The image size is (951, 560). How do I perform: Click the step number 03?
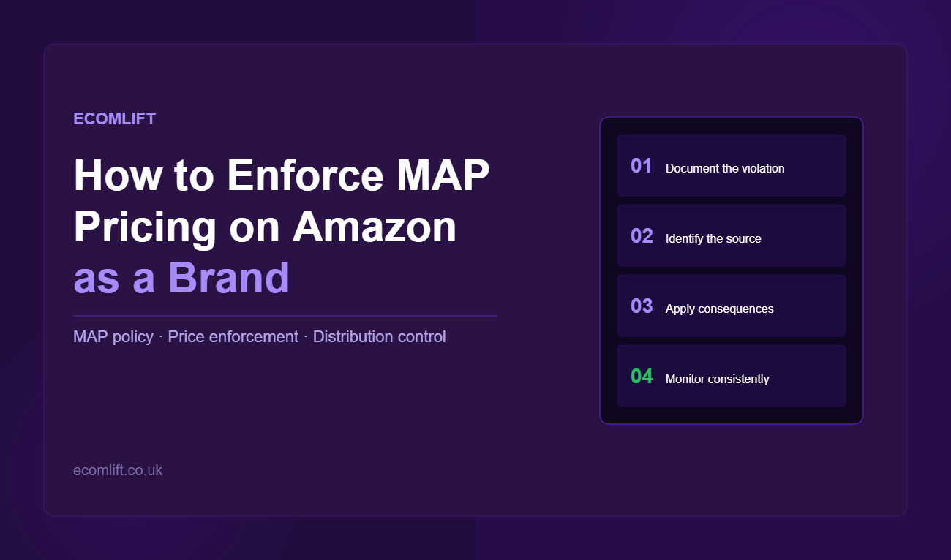coord(642,306)
